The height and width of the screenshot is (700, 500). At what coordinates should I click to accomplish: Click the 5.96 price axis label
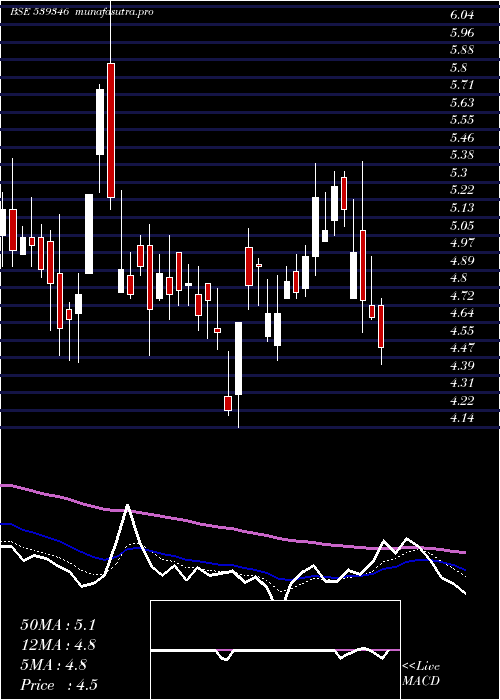click(462, 33)
